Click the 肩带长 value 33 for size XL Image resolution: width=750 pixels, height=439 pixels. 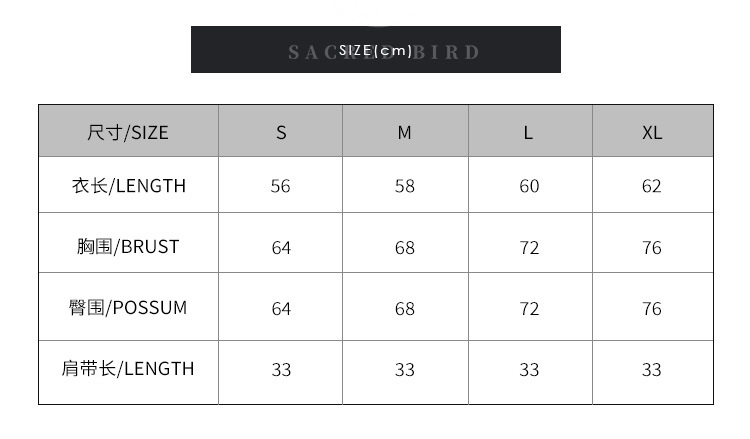click(652, 370)
